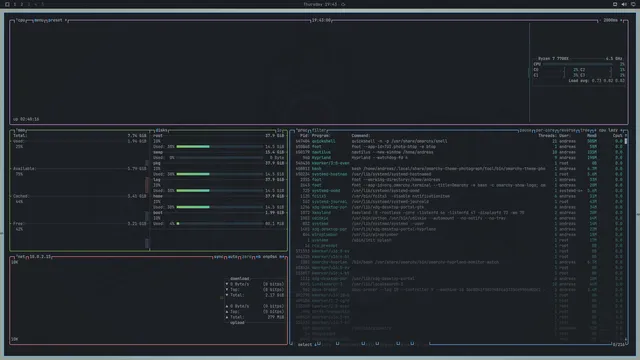Toggle the io mode in disks panel
Screen dimensions: 640x360
tap(280, 131)
